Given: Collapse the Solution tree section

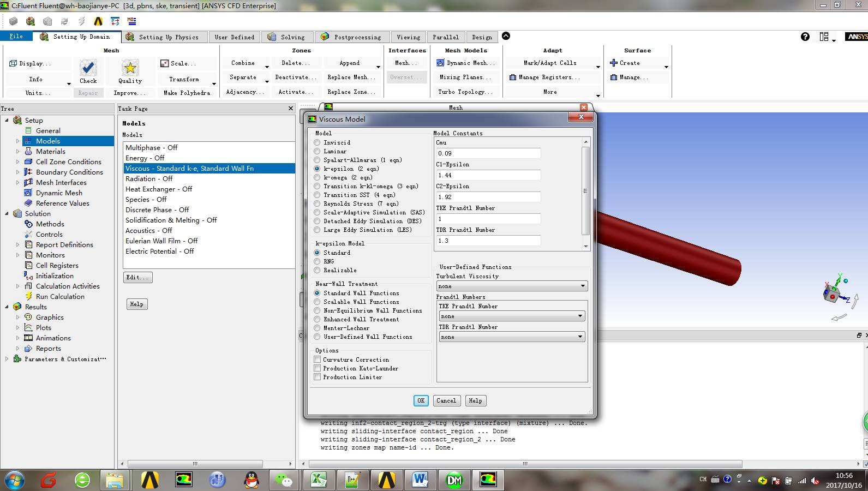Looking at the screenshot, I should pos(7,213).
